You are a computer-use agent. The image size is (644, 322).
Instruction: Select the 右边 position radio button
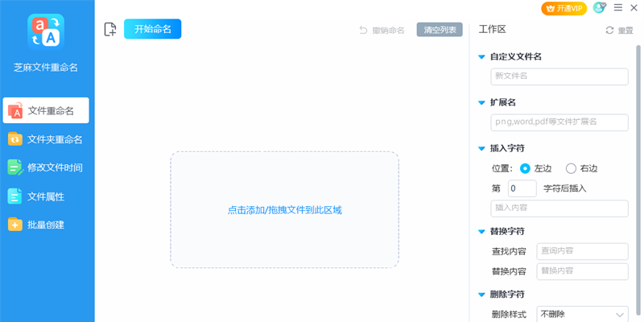pos(572,168)
